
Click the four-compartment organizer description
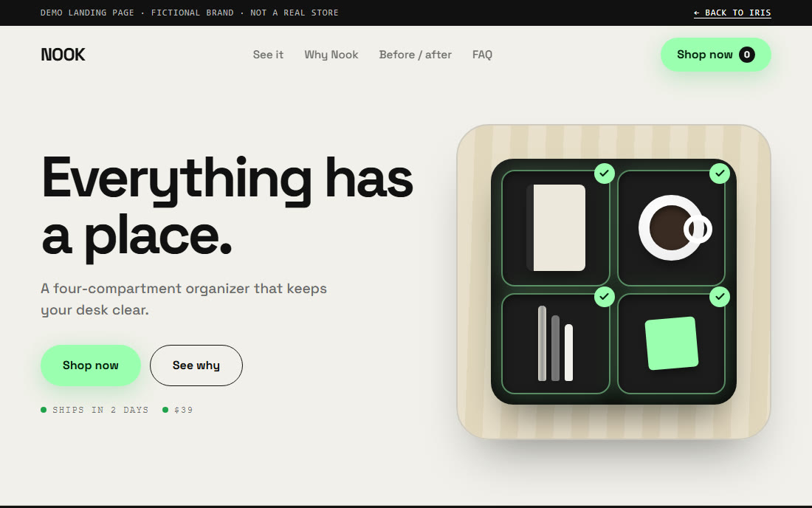coord(184,299)
